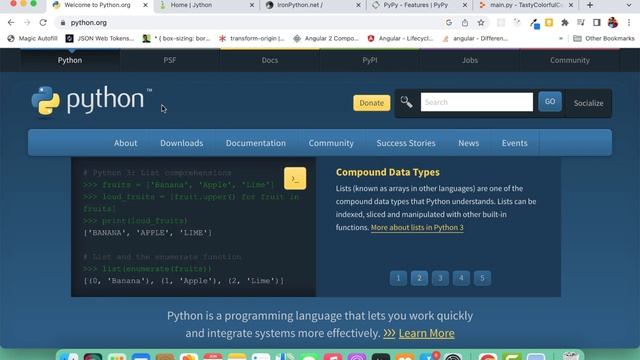The image size is (640, 360).
Task: Expand the tab search chevron
Action: (x=629, y=5)
